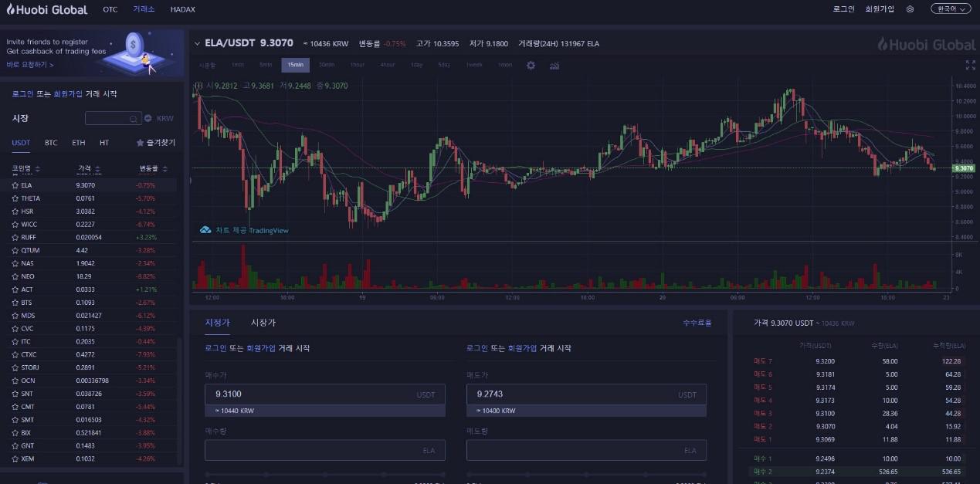Open the HADAX menu

click(183, 9)
